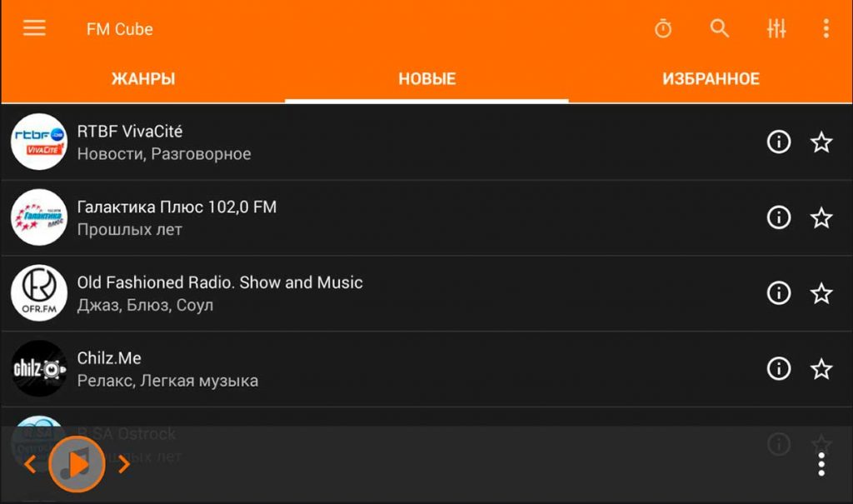Click genre text Новости, Разговорное
853x504 pixels.
pos(164,154)
